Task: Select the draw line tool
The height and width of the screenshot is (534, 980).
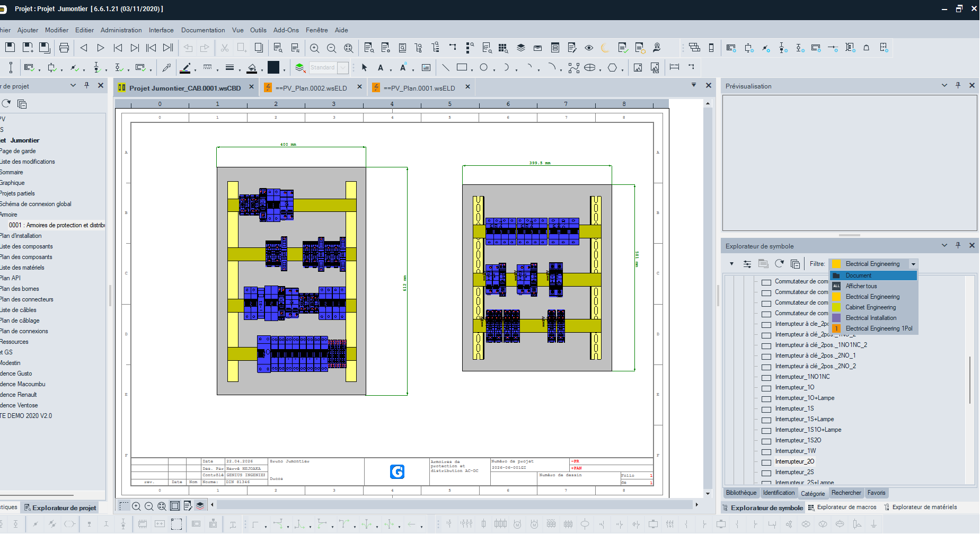Action: pyautogui.click(x=446, y=67)
